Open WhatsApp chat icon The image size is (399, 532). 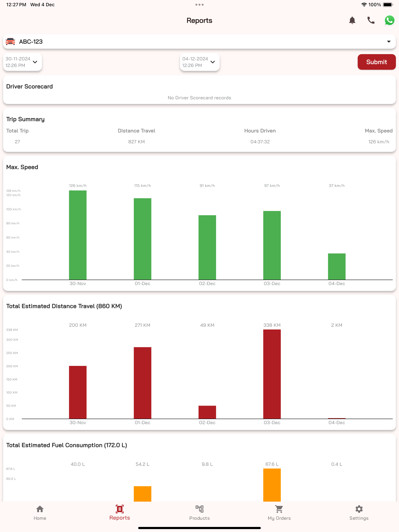tap(389, 20)
